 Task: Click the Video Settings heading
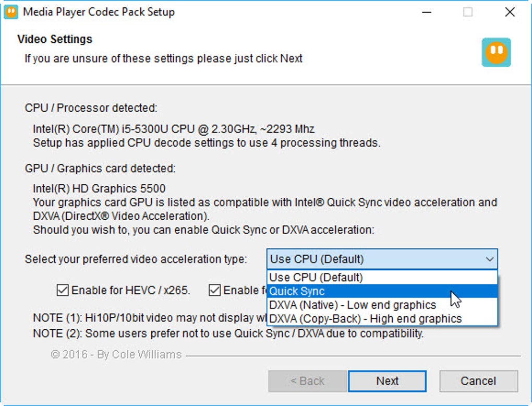pyautogui.click(x=55, y=39)
